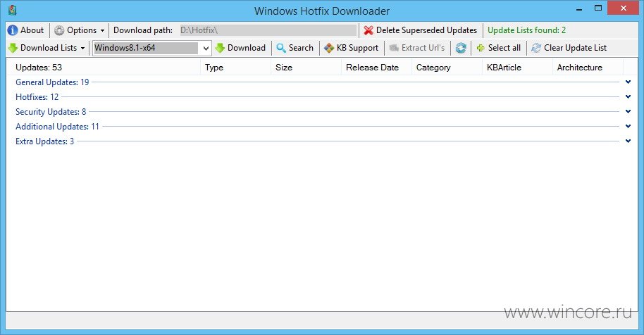Open the Options gear menu
The height and width of the screenshot is (335, 644).
click(80, 30)
